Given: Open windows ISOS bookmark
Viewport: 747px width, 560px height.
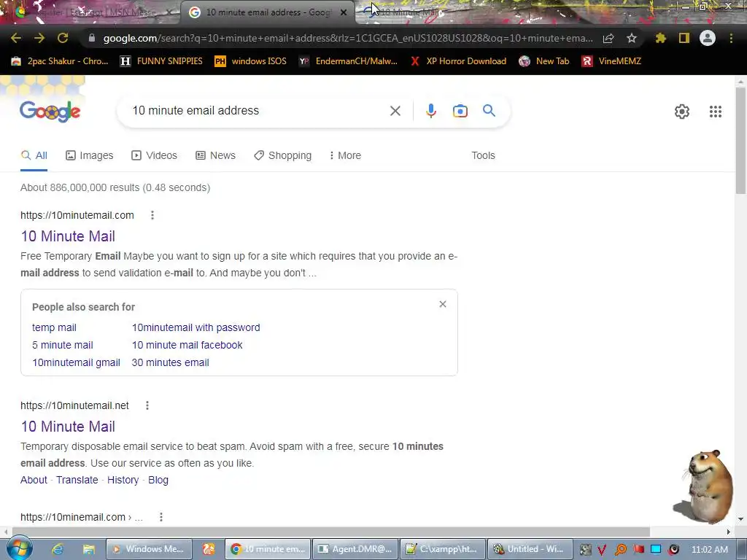Looking at the screenshot, I should point(251,61).
